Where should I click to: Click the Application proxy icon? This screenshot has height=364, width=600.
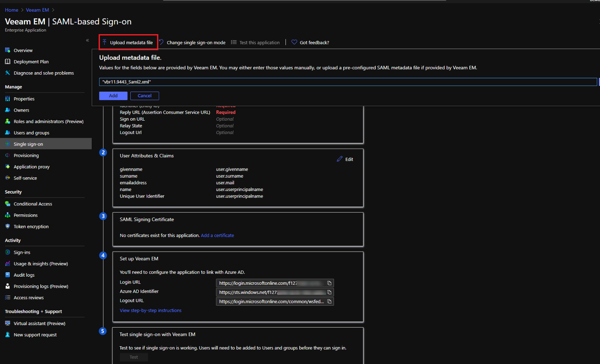coord(7,166)
